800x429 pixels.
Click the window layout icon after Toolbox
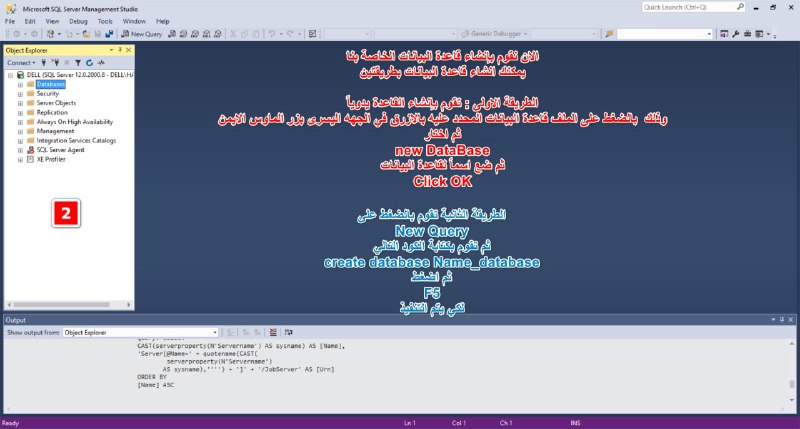[x=759, y=34]
